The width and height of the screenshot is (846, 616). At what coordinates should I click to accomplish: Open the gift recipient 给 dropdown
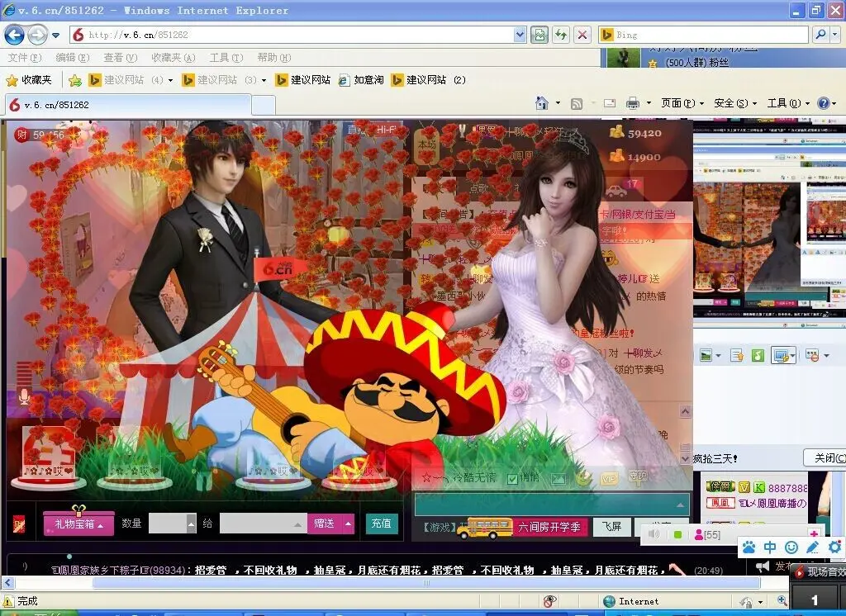(x=297, y=524)
